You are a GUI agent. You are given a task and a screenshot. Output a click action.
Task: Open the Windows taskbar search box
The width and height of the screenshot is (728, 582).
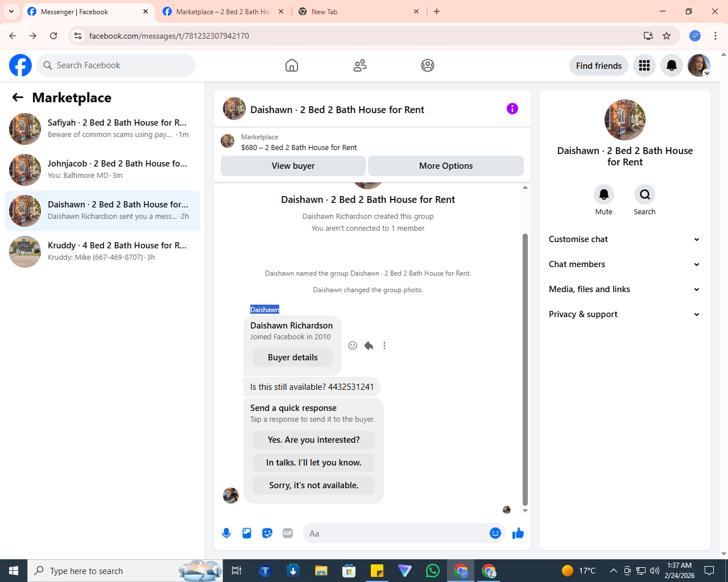click(125, 571)
